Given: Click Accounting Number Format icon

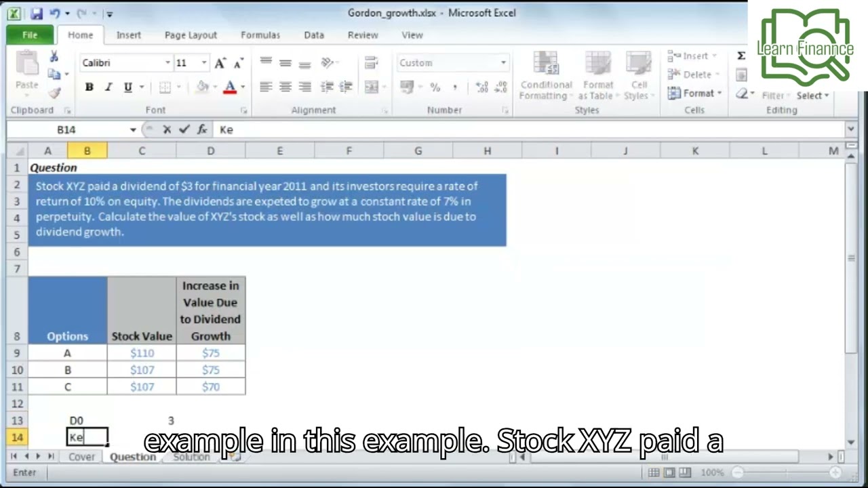Looking at the screenshot, I should [407, 87].
